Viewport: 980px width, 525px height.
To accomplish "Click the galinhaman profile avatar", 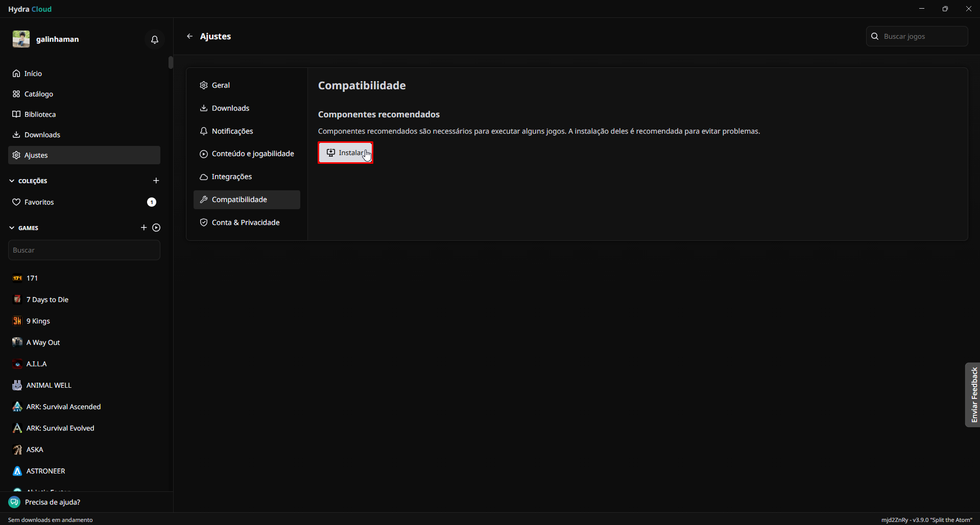I will (x=21, y=39).
